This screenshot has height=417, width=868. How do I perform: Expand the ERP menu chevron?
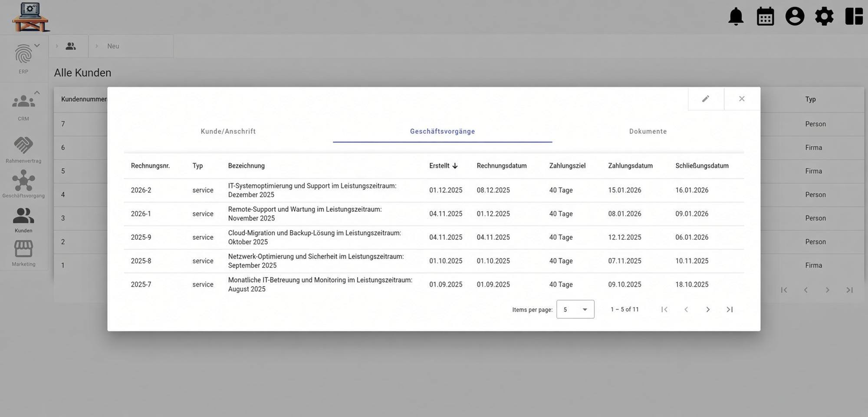click(37, 45)
